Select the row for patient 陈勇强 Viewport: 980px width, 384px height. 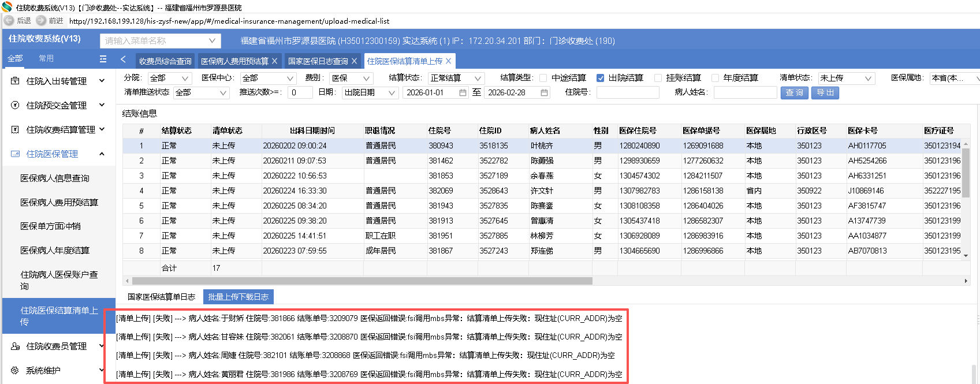(x=542, y=161)
